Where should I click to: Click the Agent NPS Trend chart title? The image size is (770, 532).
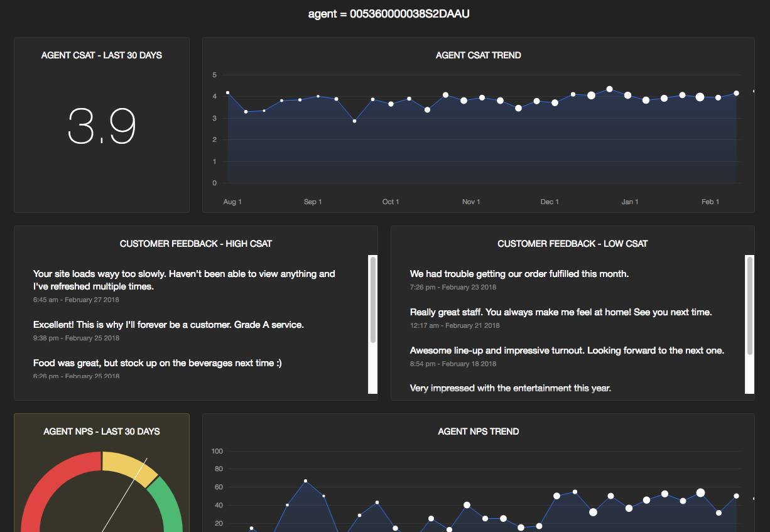pyautogui.click(x=479, y=432)
